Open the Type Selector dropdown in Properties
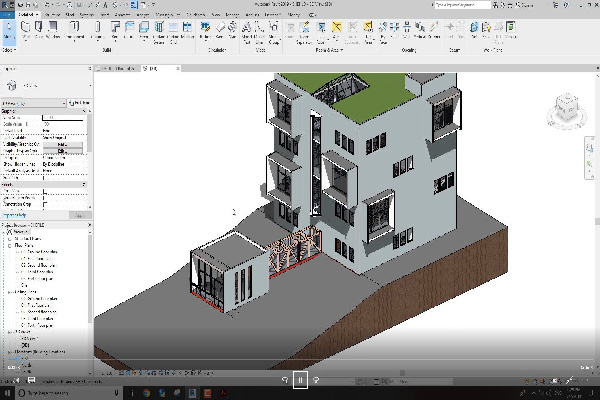This screenshot has width=600, height=400. pyautogui.click(x=90, y=85)
